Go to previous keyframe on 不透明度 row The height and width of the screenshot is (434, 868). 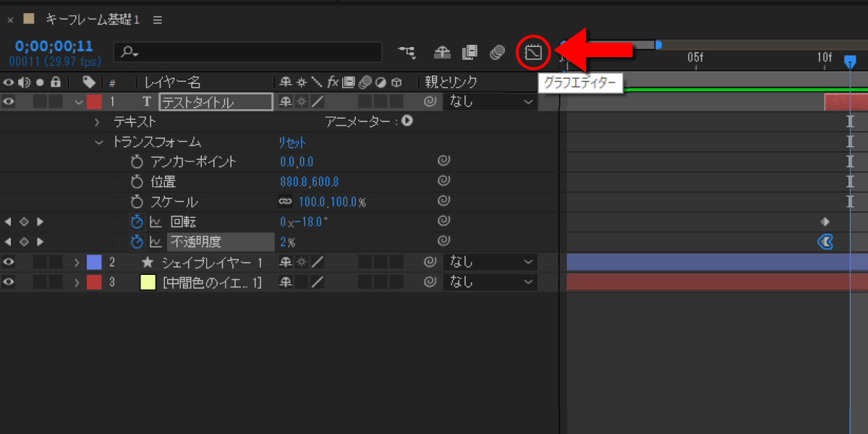[8, 242]
